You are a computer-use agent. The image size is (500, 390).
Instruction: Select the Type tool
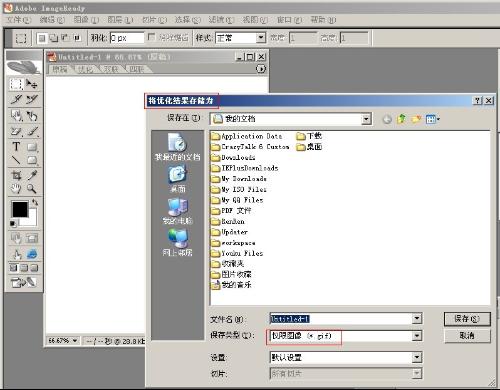16,146
